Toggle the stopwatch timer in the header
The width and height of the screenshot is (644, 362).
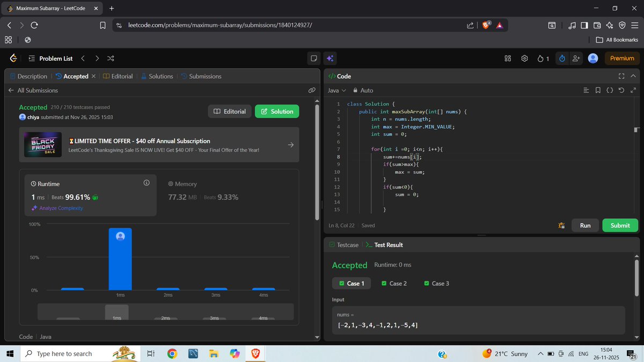coord(561,58)
